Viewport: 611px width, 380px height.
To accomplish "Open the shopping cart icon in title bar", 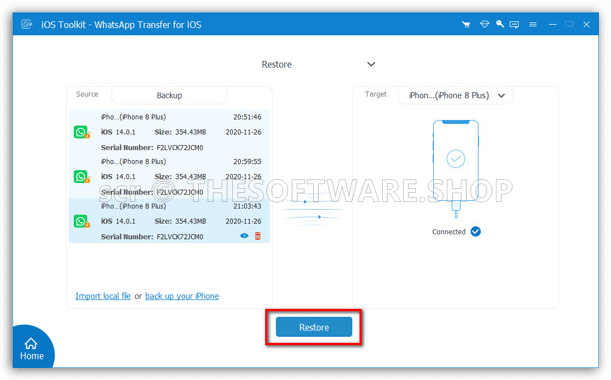I will tap(466, 25).
